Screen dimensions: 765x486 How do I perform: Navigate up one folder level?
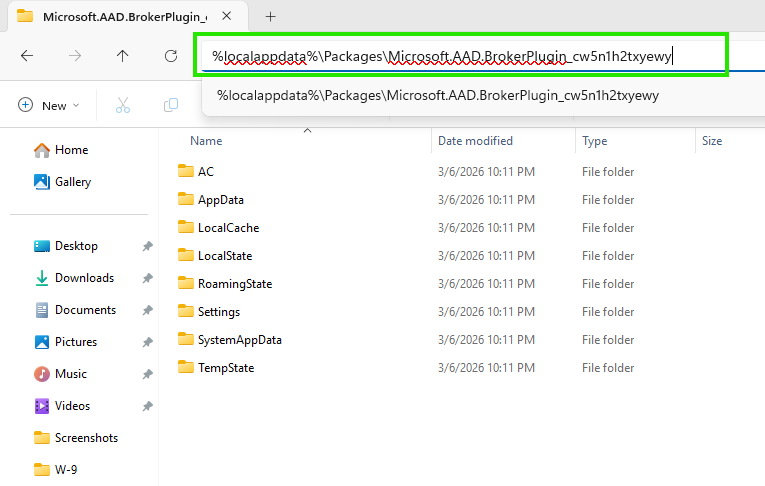(122, 56)
